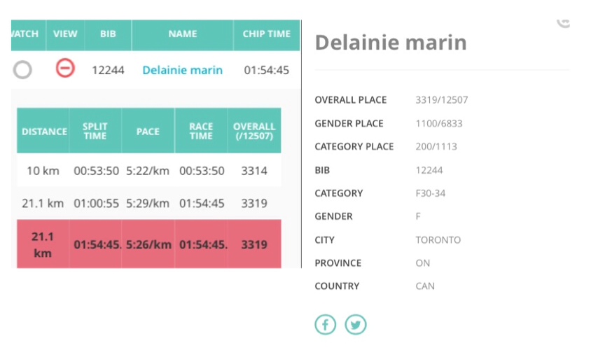591x364 pixels.
Task: Sort by Chip Time column header
Action: 266,34
